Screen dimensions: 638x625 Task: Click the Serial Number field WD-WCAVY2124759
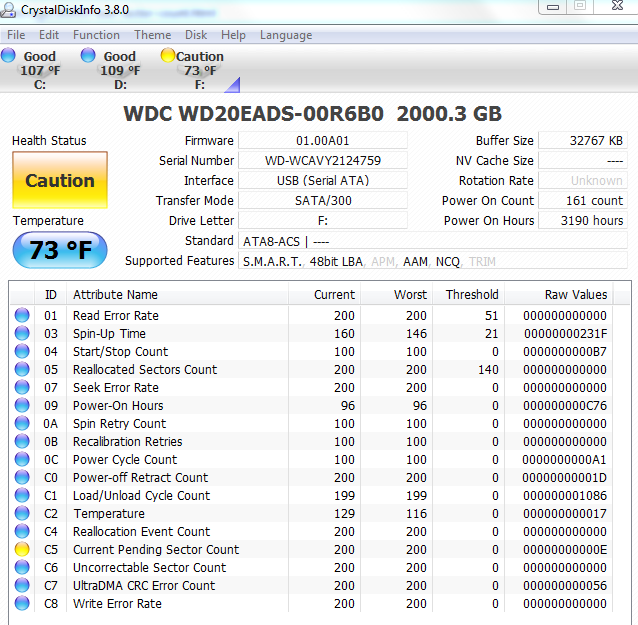pos(323,161)
